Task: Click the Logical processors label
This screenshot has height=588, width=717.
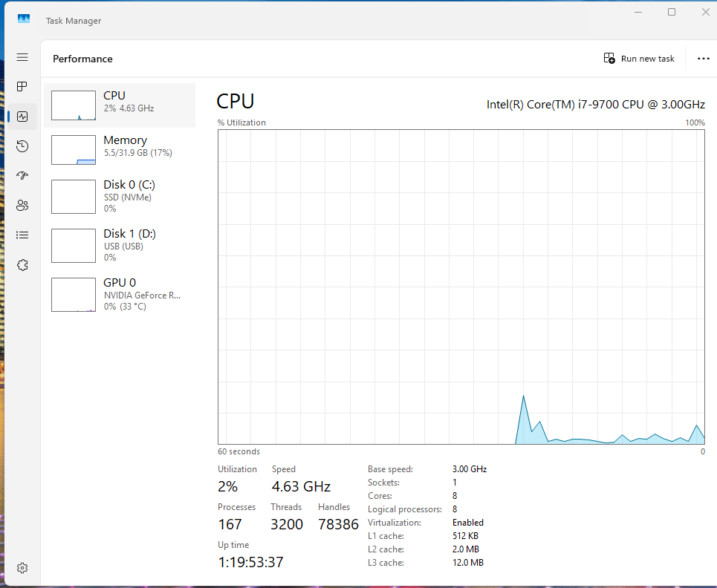Action: click(405, 509)
